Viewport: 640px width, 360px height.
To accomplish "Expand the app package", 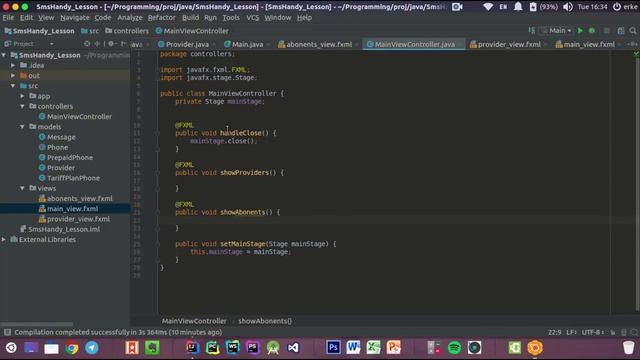I will (x=22, y=96).
